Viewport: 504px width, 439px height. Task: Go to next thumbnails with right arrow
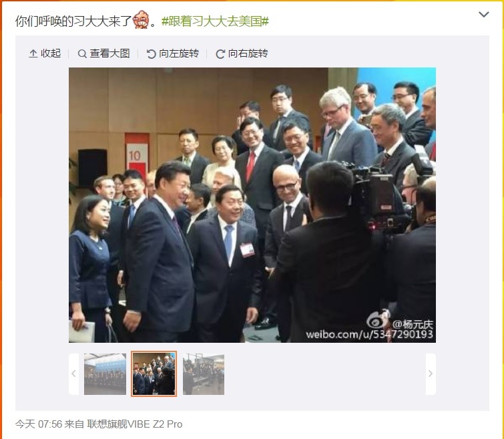(431, 374)
